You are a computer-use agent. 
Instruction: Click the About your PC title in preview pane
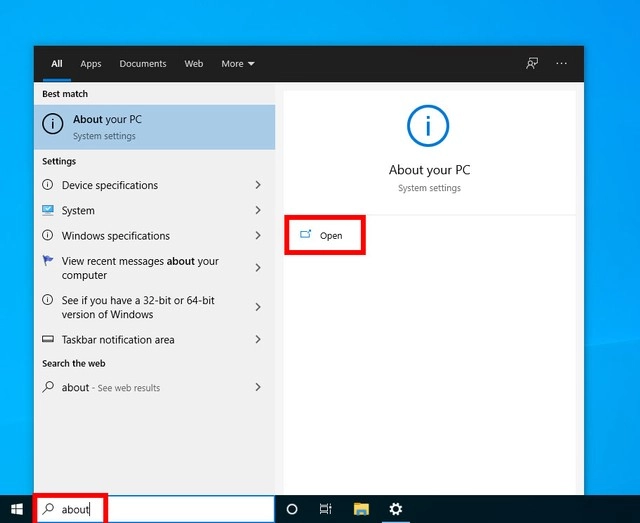[429, 170]
